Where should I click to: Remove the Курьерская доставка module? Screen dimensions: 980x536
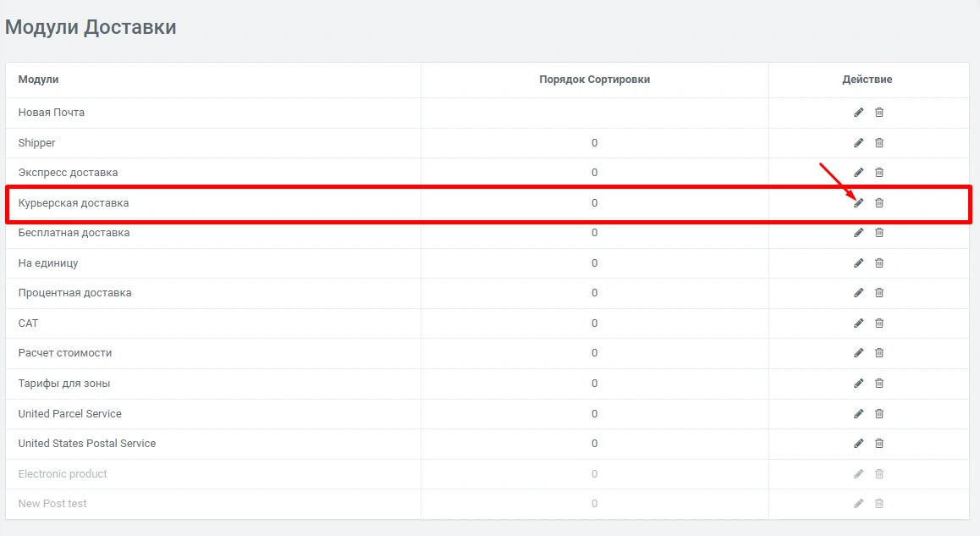tap(879, 203)
